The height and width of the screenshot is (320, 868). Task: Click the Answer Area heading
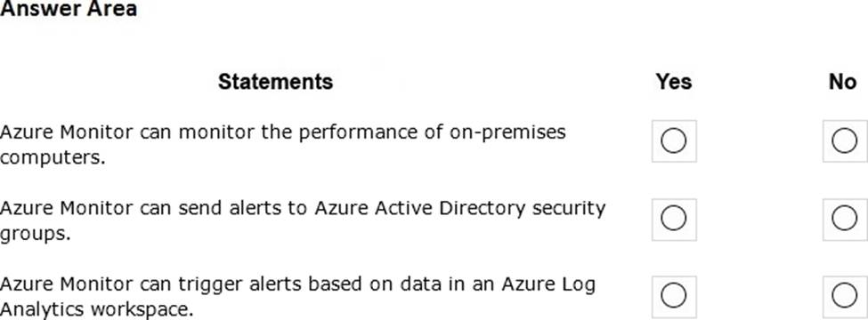(68, 8)
